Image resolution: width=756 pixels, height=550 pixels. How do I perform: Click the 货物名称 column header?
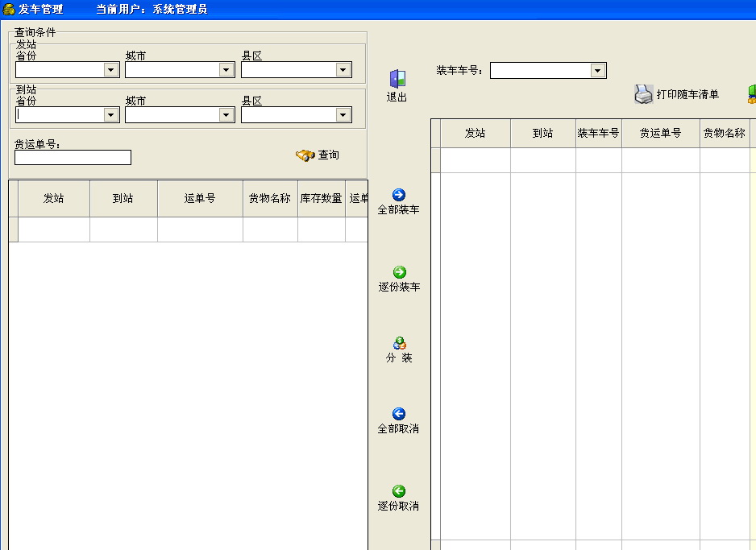click(269, 198)
